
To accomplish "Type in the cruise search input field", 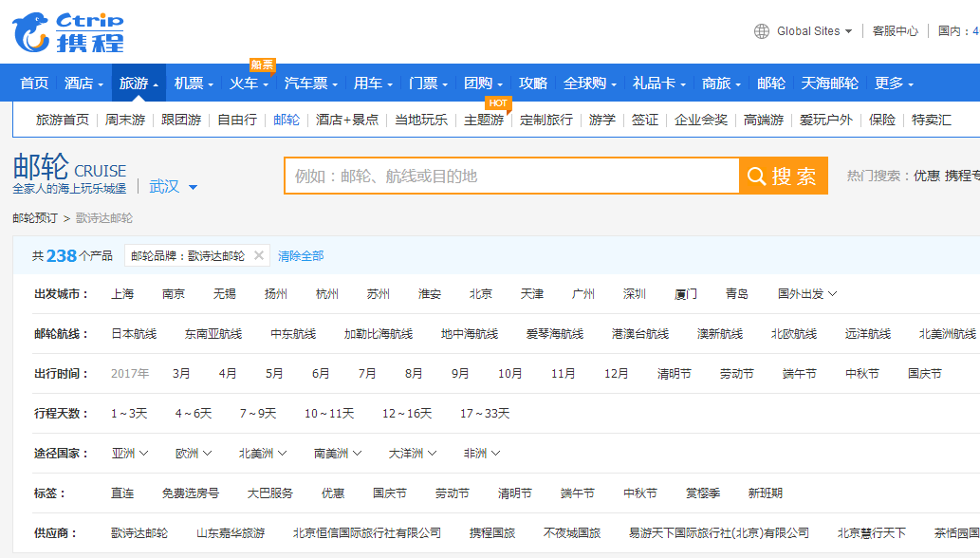I will pos(512,177).
